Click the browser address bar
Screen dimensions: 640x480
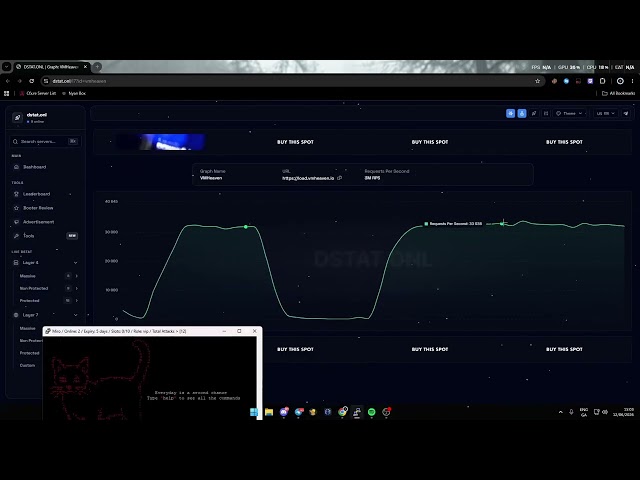(x=286, y=81)
